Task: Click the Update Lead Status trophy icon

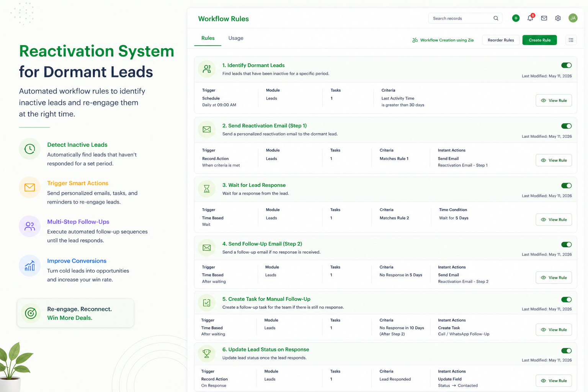Action: 207,353
